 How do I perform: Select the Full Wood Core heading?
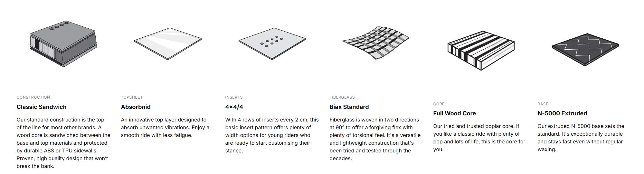coord(454,113)
